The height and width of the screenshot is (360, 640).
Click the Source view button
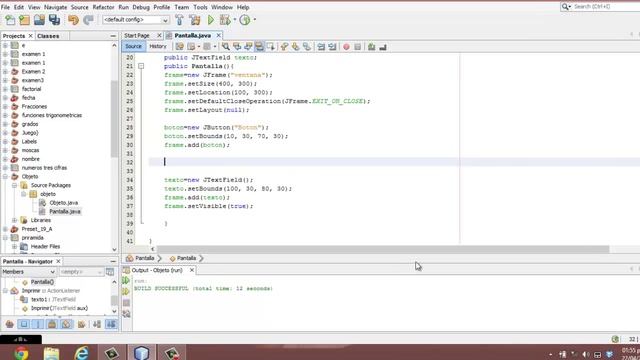pyautogui.click(x=133, y=47)
